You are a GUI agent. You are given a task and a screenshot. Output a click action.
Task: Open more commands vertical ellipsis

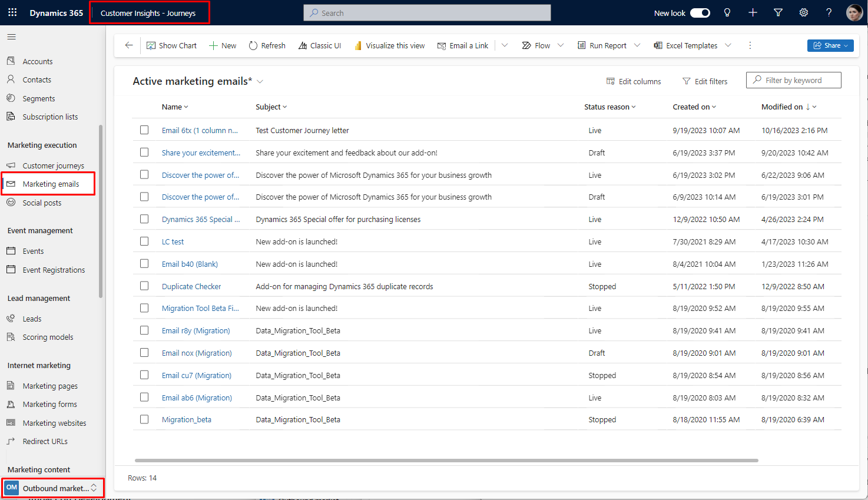tap(750, 45)
